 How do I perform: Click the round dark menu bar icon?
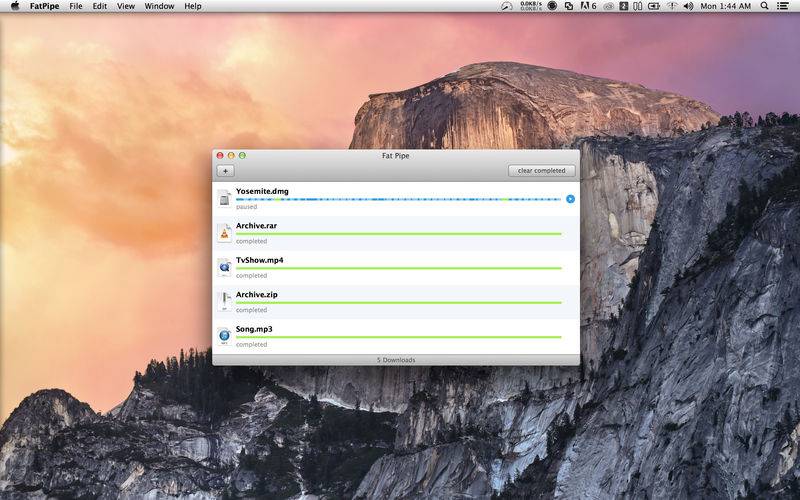pos(552,6)
